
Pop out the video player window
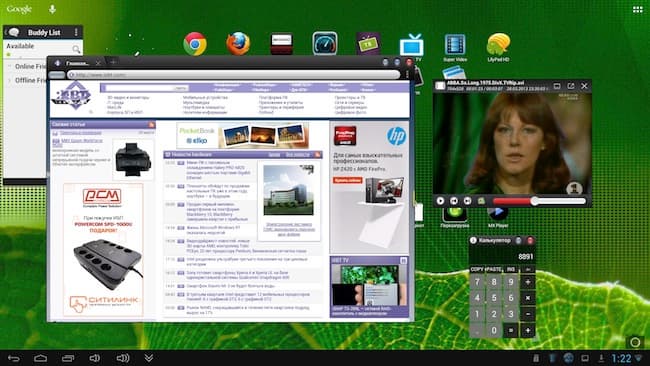[571, 86]
